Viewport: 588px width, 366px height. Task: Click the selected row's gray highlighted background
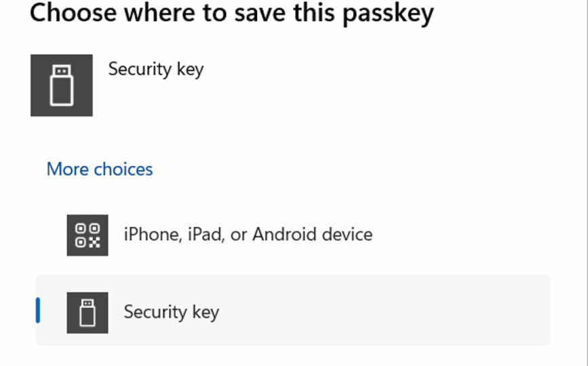(x=407, y=311)
